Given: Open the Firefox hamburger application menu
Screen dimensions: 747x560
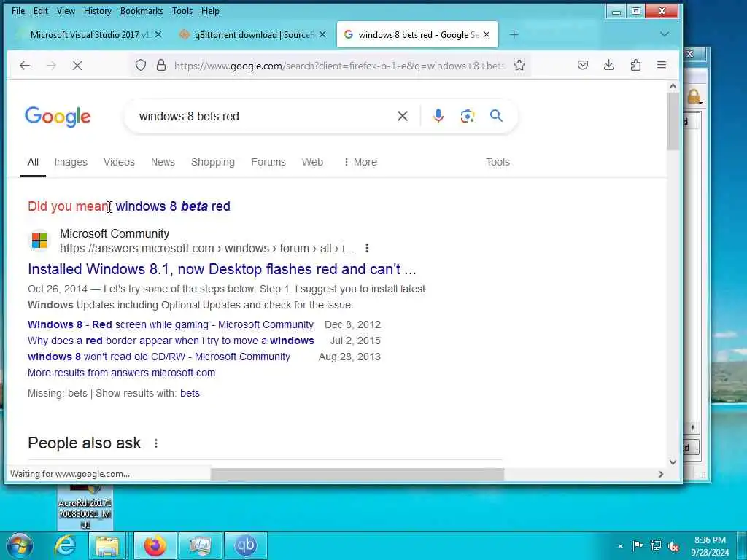Looking at the screenshot, I should (x=662, y=65).
